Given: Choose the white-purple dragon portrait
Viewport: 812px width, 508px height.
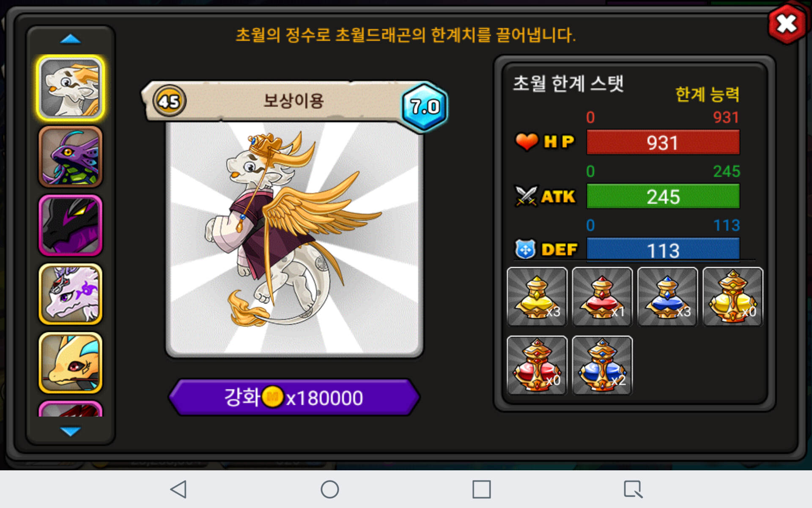Looking at the screenshot, I should tap(71, 294).
